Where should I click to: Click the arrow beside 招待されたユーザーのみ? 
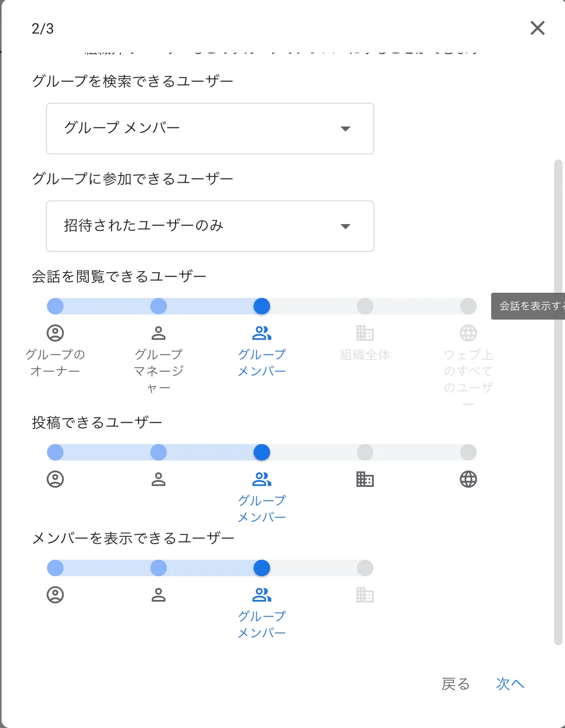pyautogui.click(x=346, y=226)
